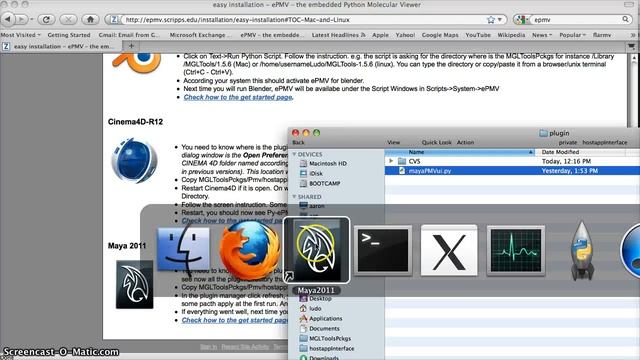Click Finder Back toolbar button
The image size is (640, 360).
[x=298, y=142]
